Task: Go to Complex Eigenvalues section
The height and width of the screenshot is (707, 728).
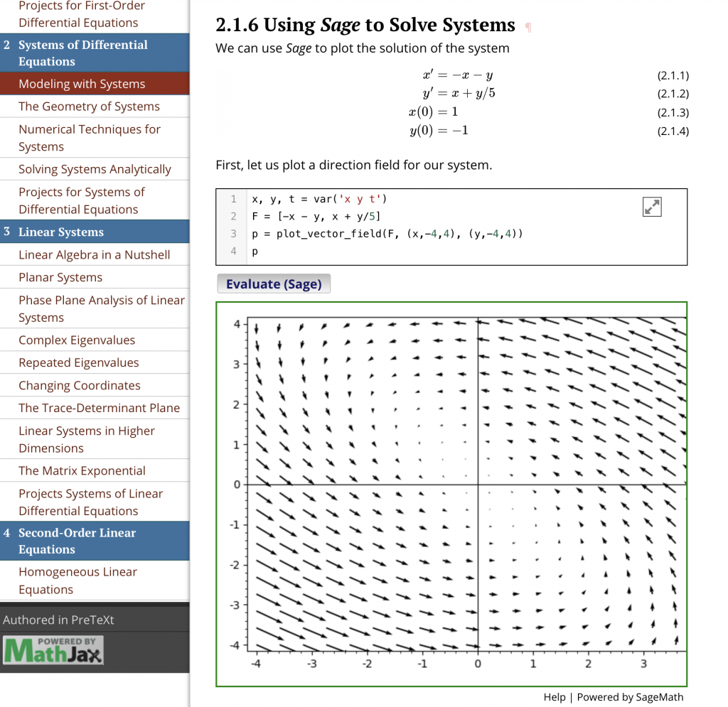Action: [x=95, y=340]
